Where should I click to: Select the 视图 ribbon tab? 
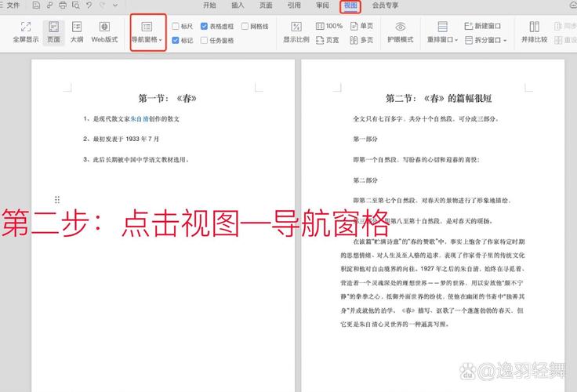coord(350,5)
